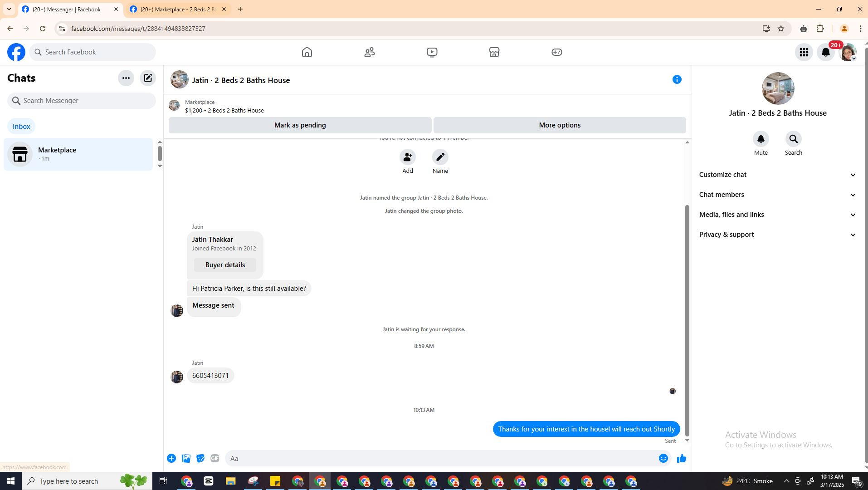Click the 6605413071 message bubble
The width and height of the screenshot is (868, 490).
(x=210, y=376)
